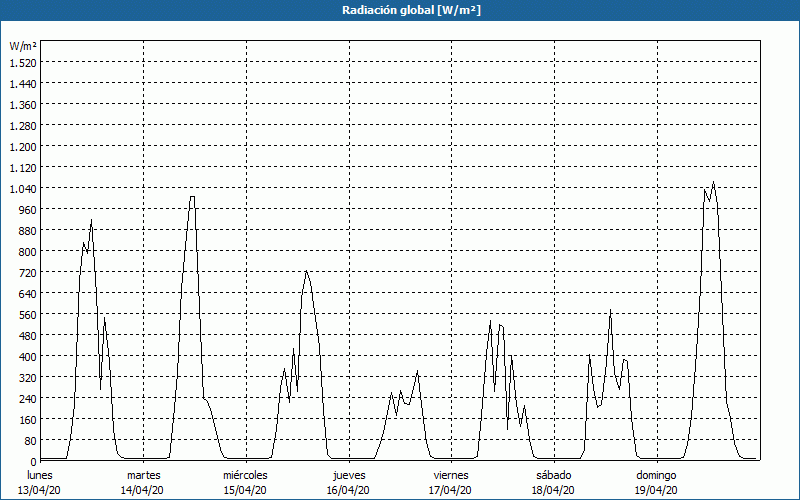Select the 1.200 y-axis value
Image resolution: width=800 pixels, height=500 pixels.
pos(23,147)
